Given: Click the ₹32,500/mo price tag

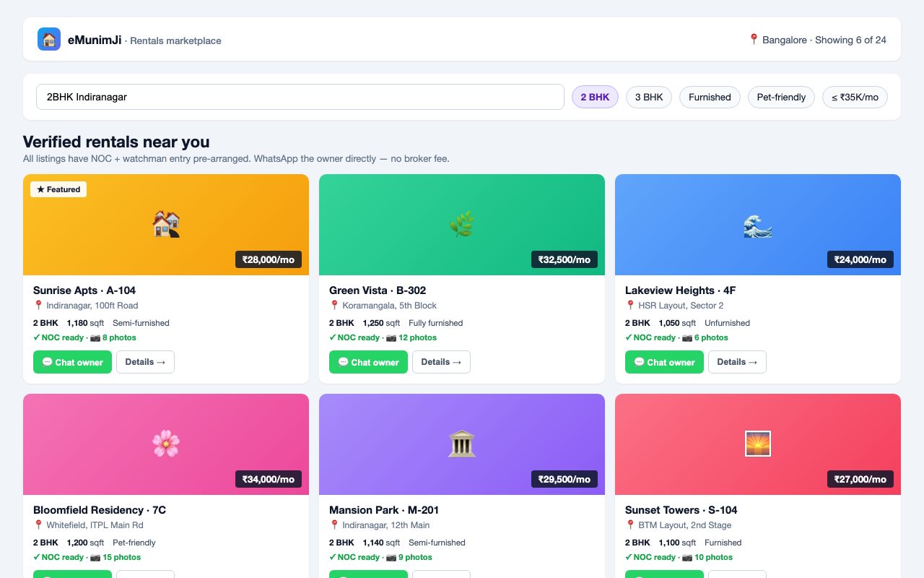Looking at the screenshot, I should [x=565, y=259].
